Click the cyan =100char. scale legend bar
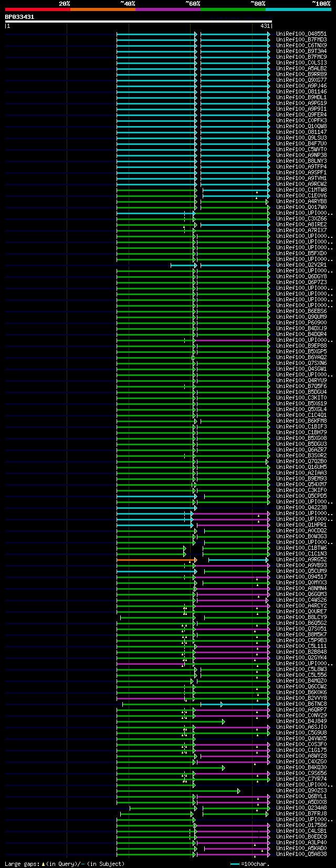 pyautogui.click(x=235, y=864)
